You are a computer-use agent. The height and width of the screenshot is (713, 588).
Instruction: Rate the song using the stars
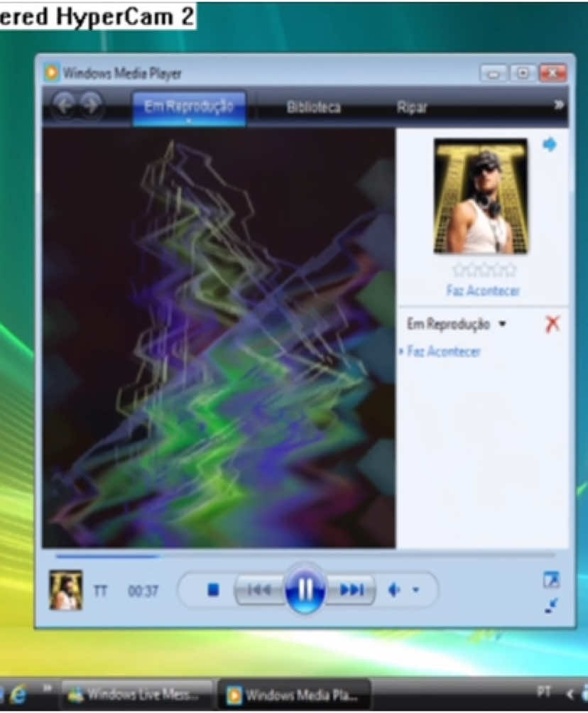click(484, 270)
